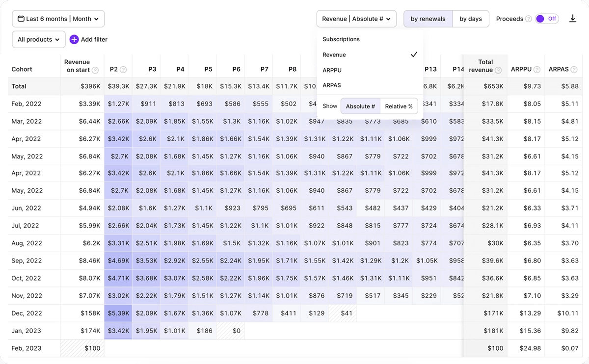Click the $4.71K cell in Oct, 2022
This screenshot has height=364, width=589.
coord(118,278)
